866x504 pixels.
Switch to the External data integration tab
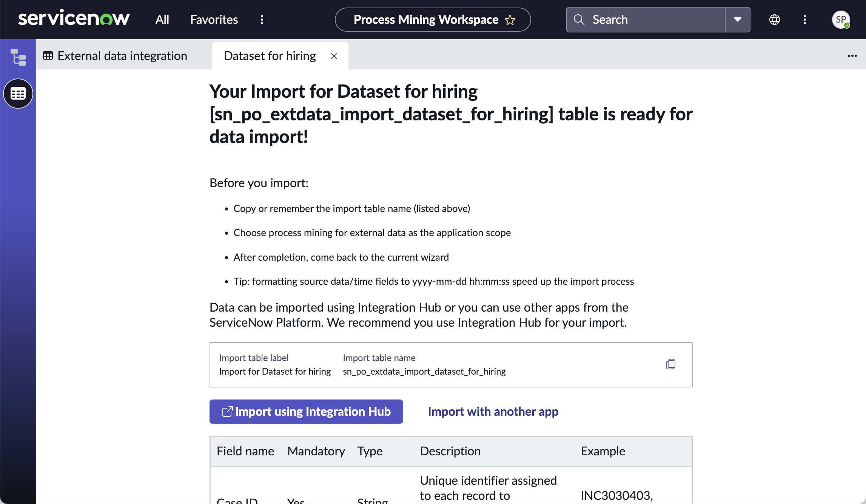point(115,56)
